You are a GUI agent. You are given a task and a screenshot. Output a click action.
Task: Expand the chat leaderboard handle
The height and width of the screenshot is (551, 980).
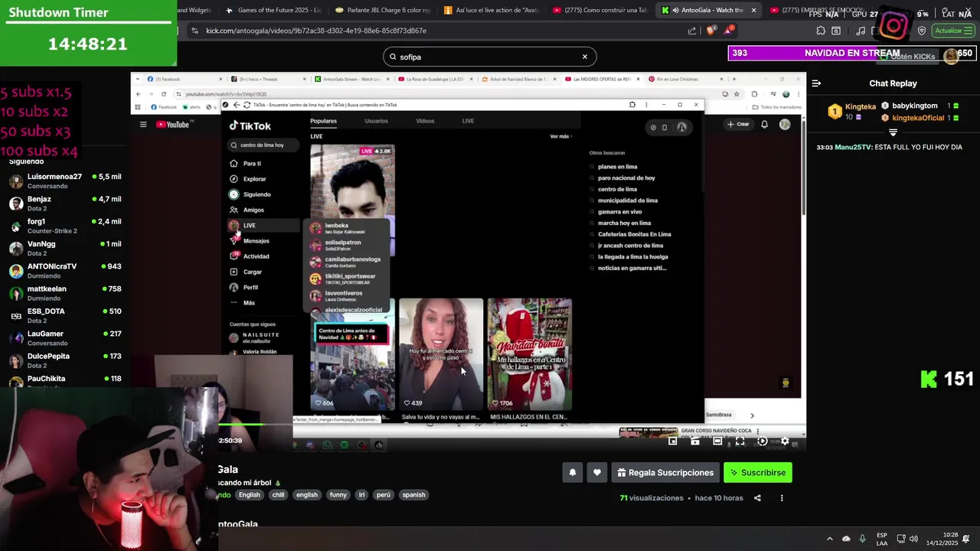tap(893, 132)
